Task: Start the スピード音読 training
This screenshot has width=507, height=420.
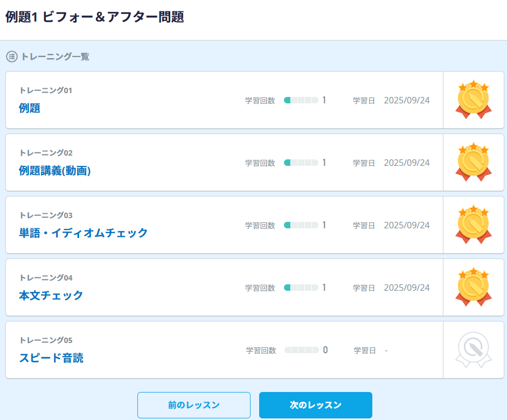Action: click(51, 358)
